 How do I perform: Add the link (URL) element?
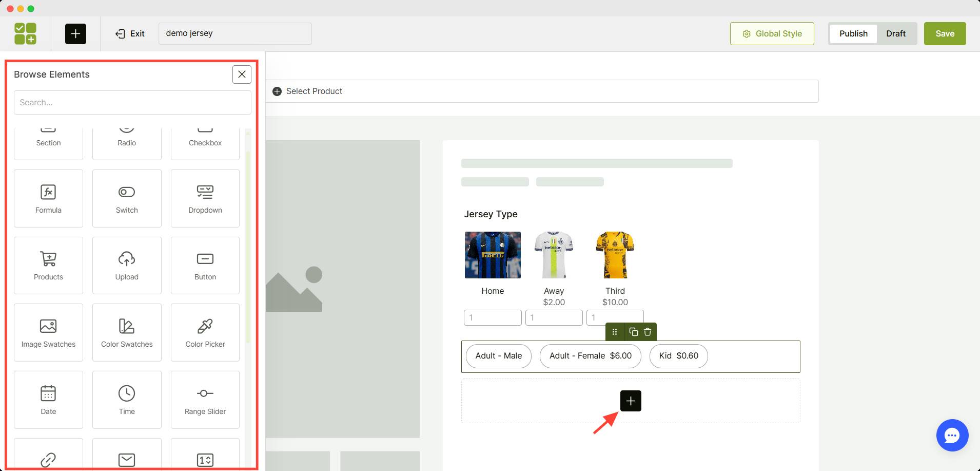click(48, 455)
